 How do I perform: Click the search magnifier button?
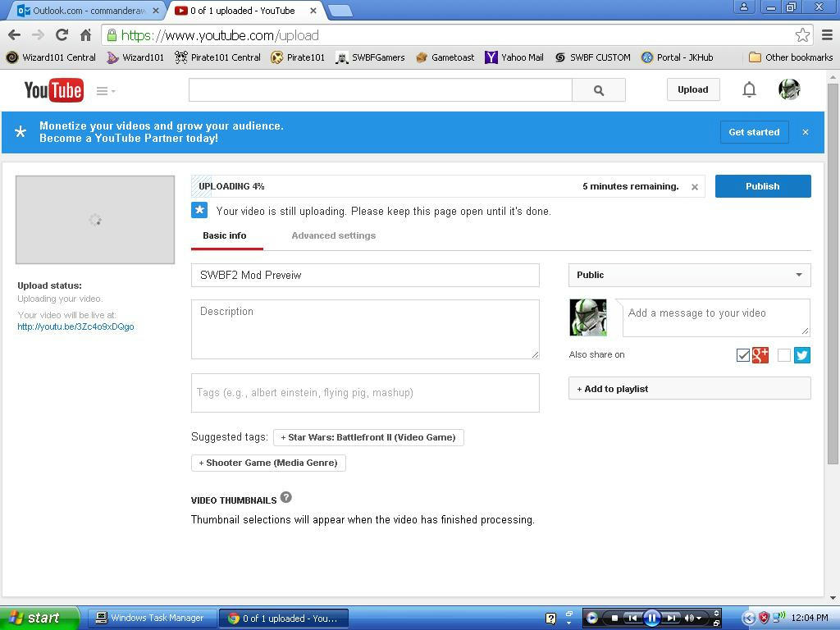pyautogui.click(x=598, y=90)
